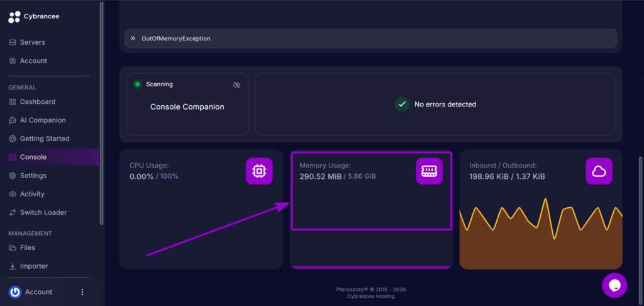Click the Inbound / Outbound label

click(x=503, y=166)
